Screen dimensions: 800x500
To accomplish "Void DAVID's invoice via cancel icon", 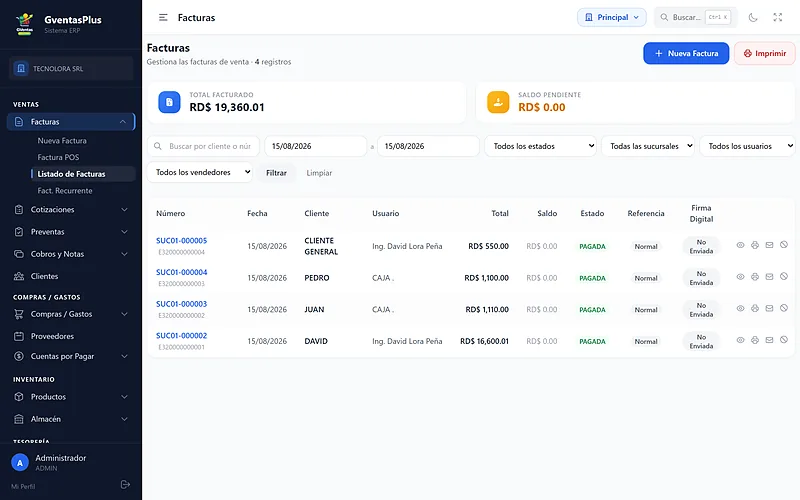I will click(784, 340).
